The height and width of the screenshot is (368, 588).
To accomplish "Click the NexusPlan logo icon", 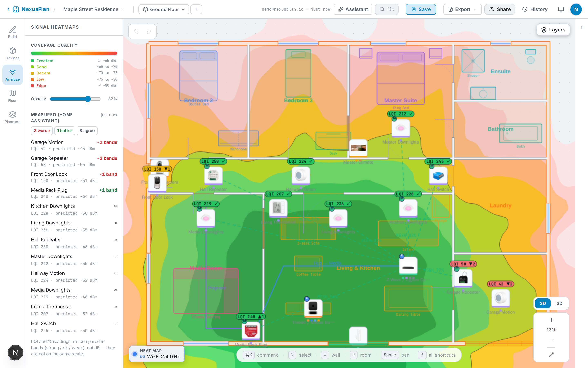I will 16,9.
